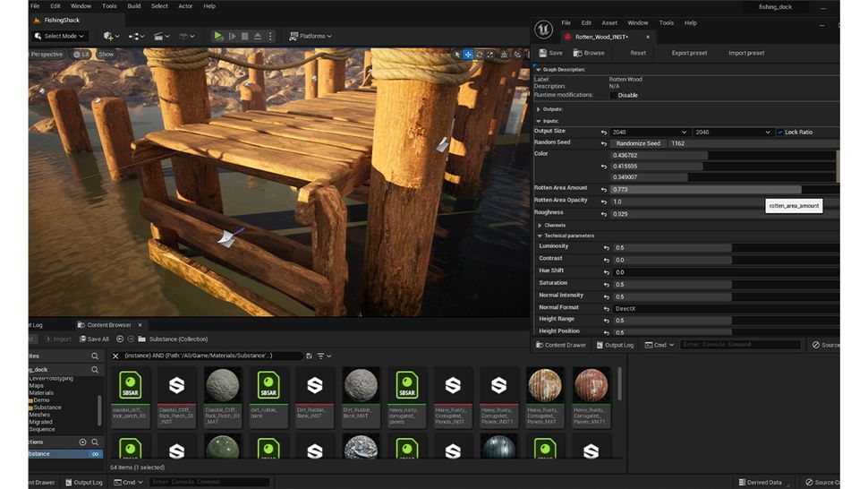Toggle the Lock Ratio checkbox
The height and width of the screenshot is (489, 868).
click(x=779, y=132)
